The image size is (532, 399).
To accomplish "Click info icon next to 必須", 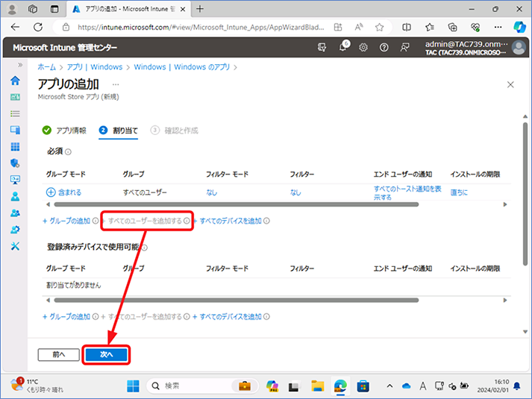I will pos(68,152).
